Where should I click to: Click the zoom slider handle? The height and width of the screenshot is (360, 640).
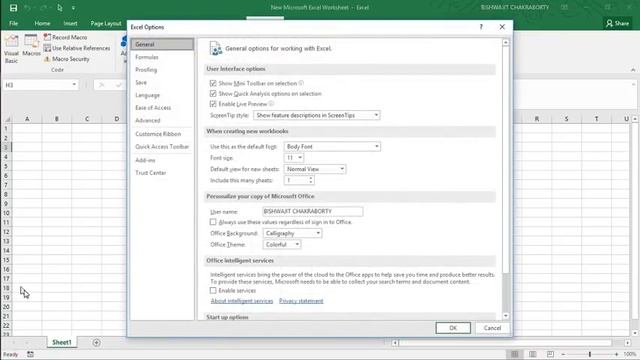click(x=590, y=354)
